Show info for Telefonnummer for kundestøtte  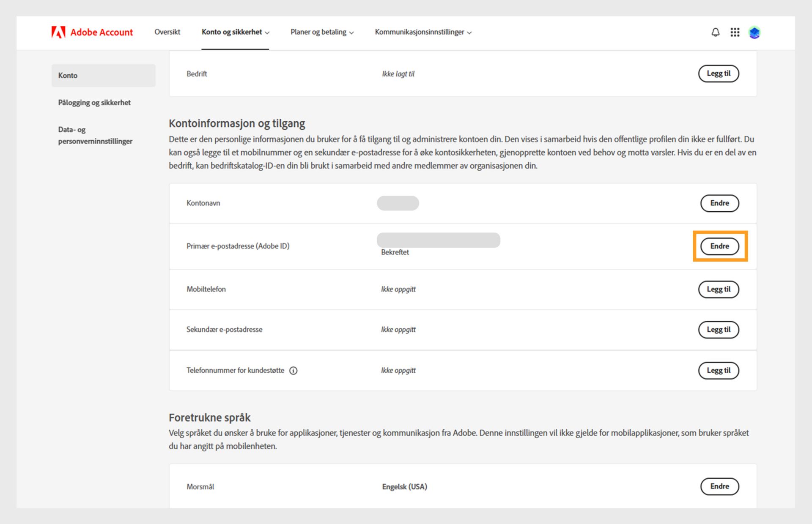click(x=293, y=371)
